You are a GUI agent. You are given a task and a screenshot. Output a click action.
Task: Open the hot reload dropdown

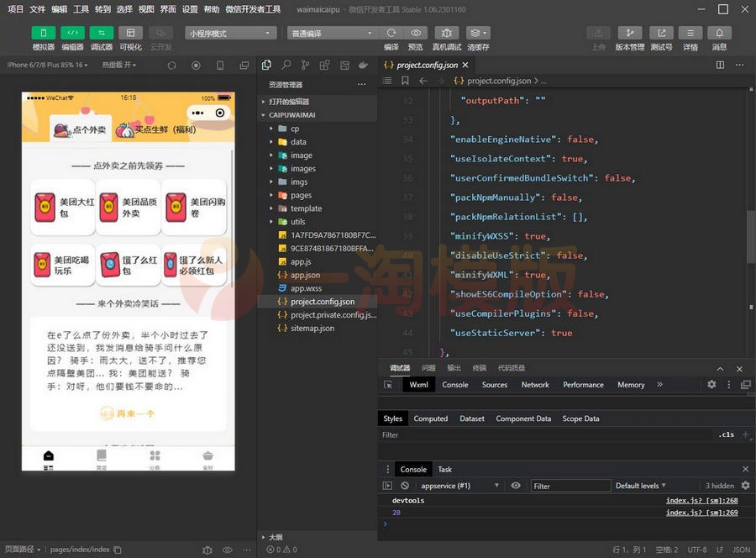pos(119,65)
